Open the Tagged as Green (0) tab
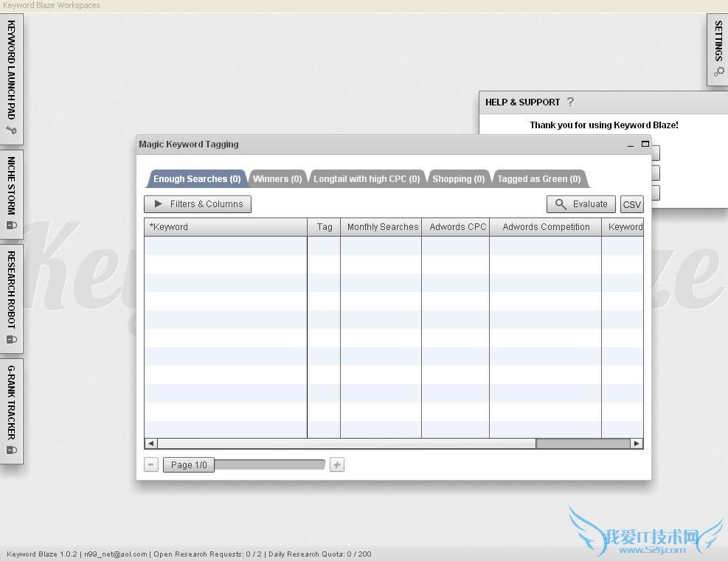Viewport: 728px width, 561px height. pos(539,179)
